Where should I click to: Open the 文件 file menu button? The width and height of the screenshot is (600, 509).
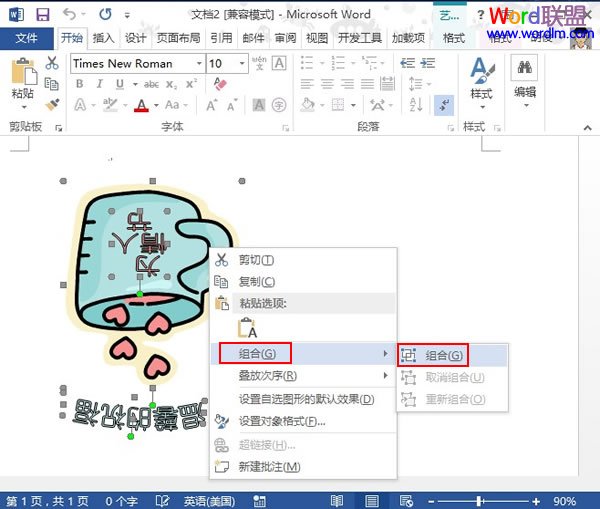[x=27, y=38]
